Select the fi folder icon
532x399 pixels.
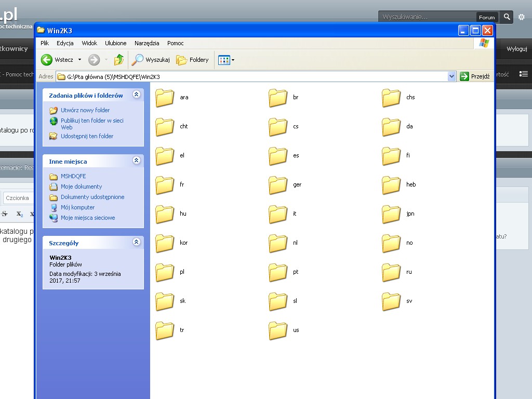(391, 156)
